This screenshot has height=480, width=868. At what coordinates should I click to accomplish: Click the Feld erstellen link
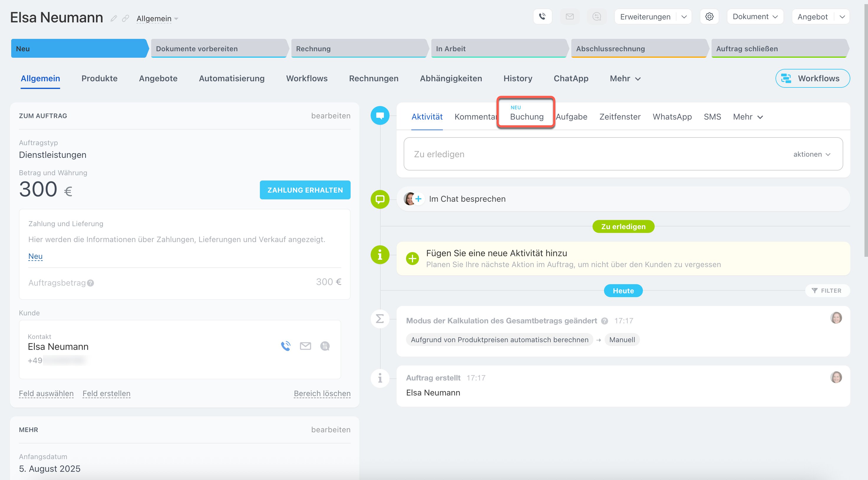[106, 393]
